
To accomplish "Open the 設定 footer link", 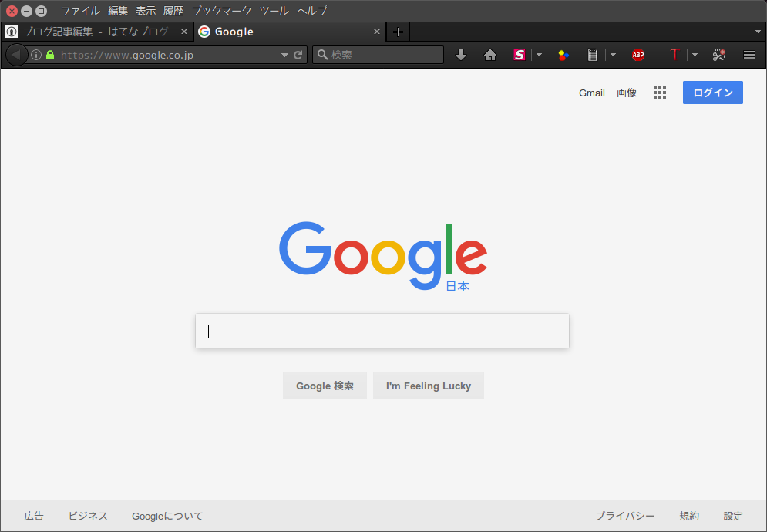I will point(733,516).
